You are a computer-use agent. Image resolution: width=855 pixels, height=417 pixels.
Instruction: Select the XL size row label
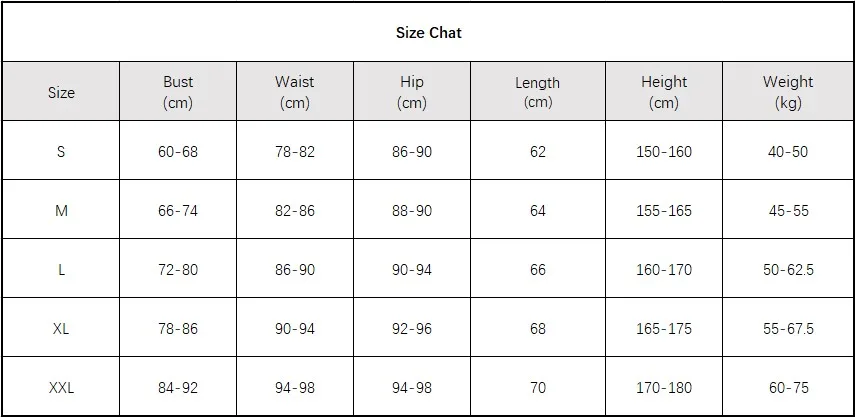click(61, 329)
